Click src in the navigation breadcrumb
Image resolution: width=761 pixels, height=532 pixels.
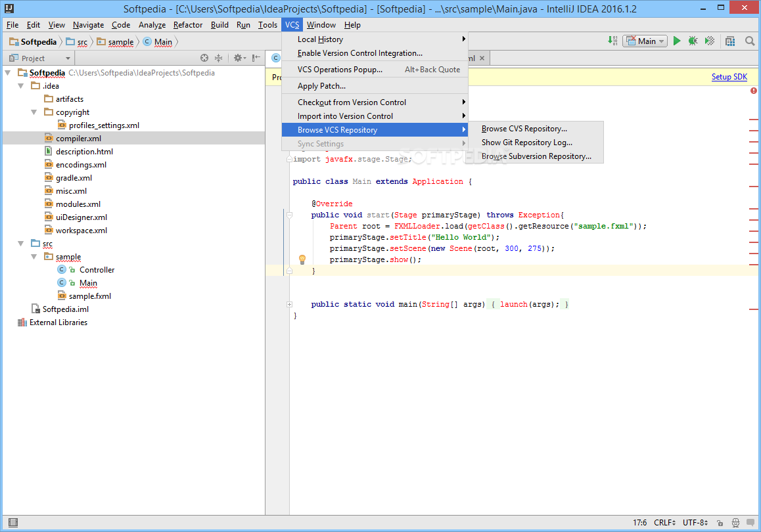(x=77, y=42)
